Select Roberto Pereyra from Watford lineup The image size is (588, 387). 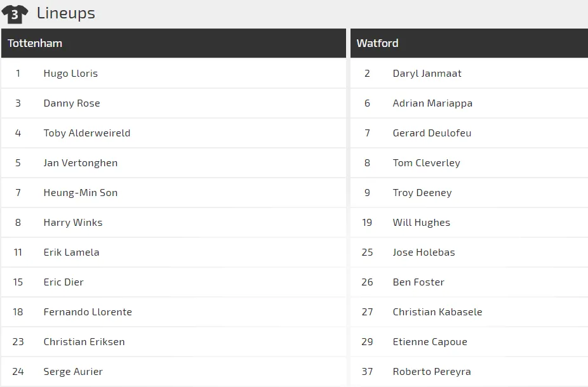(432, 372)
